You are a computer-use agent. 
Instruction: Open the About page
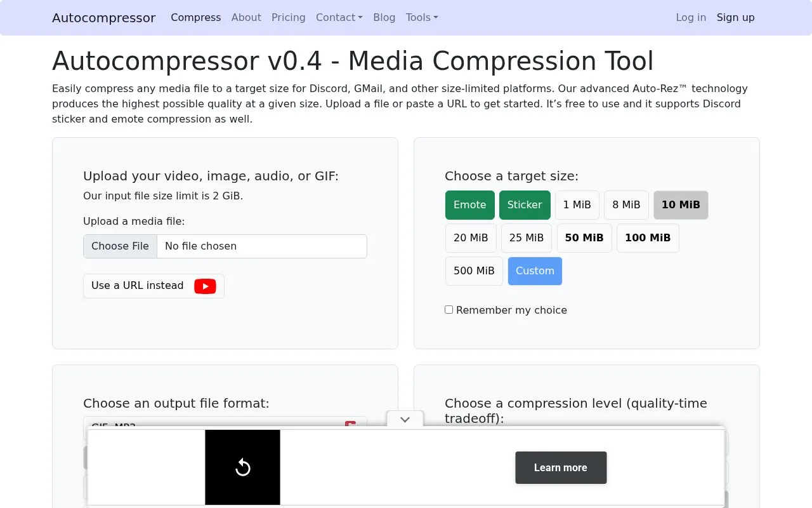[x=246, y=18]
